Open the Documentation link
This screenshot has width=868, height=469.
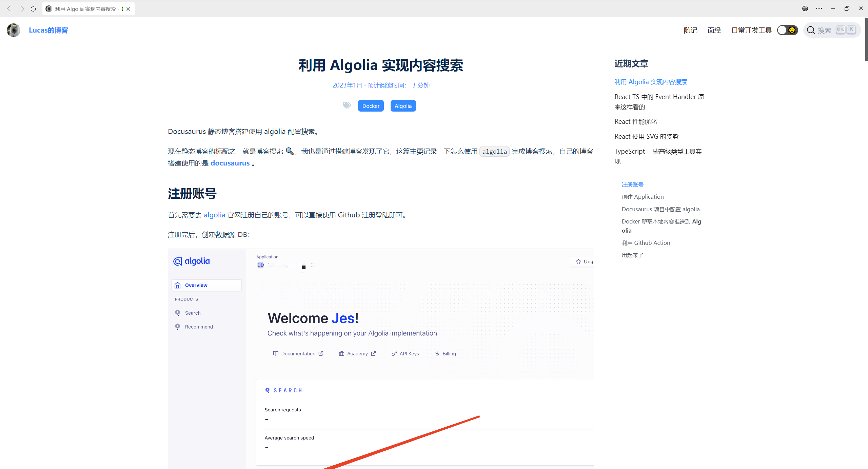coord(298,354)
